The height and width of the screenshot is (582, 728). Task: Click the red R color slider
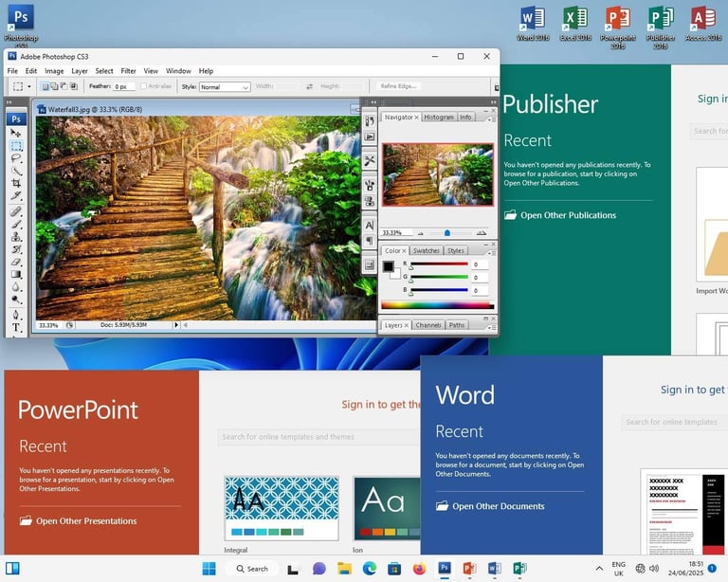coord(439,264)
